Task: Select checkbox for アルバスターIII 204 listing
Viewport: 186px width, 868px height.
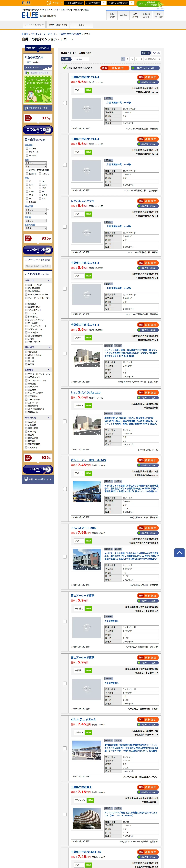Action: click(x=65, y=557)
